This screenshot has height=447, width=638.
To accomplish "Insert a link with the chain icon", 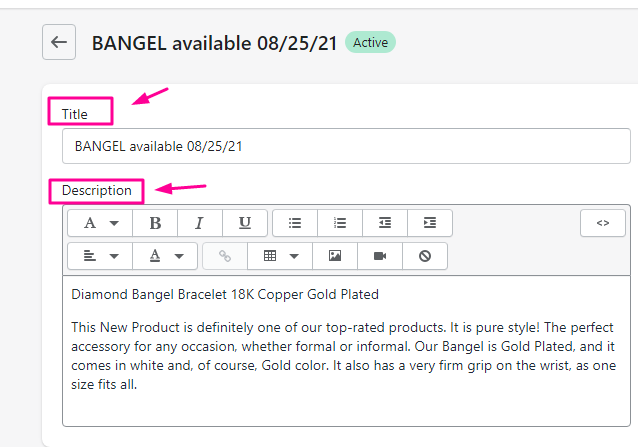I will pos(225,256).
